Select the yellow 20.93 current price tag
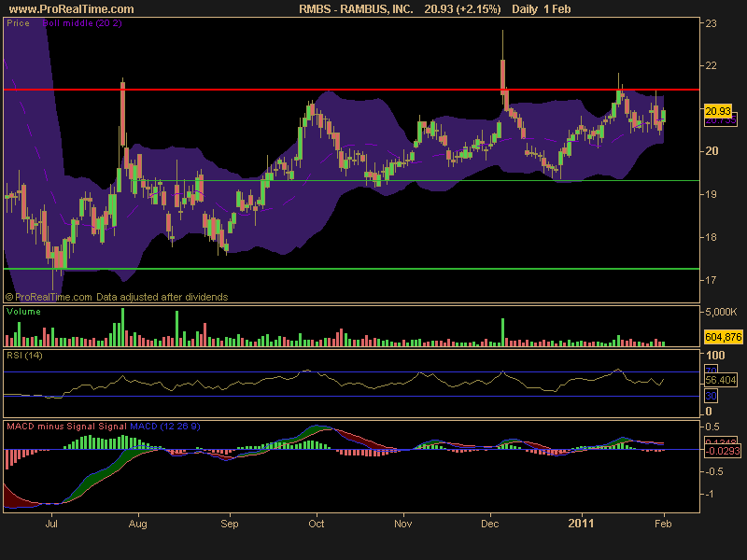This screenshot has width=747, height=560. (x=718, y=111)
